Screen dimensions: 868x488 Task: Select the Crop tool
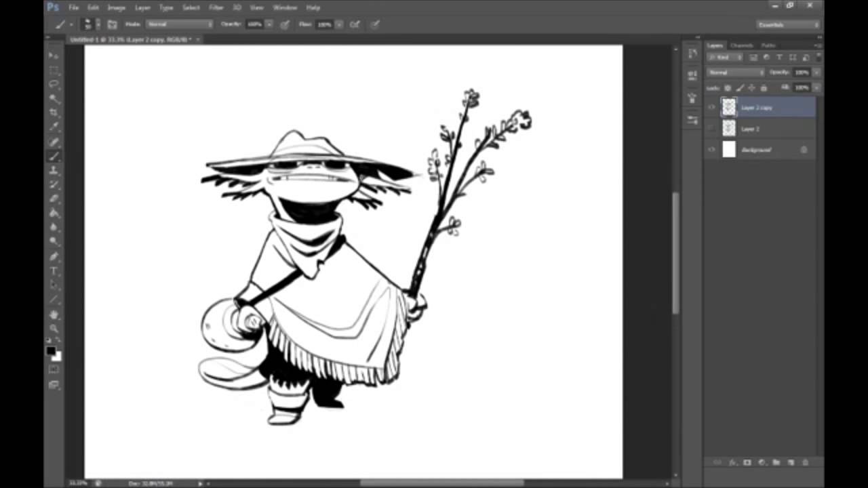[54, 113]
